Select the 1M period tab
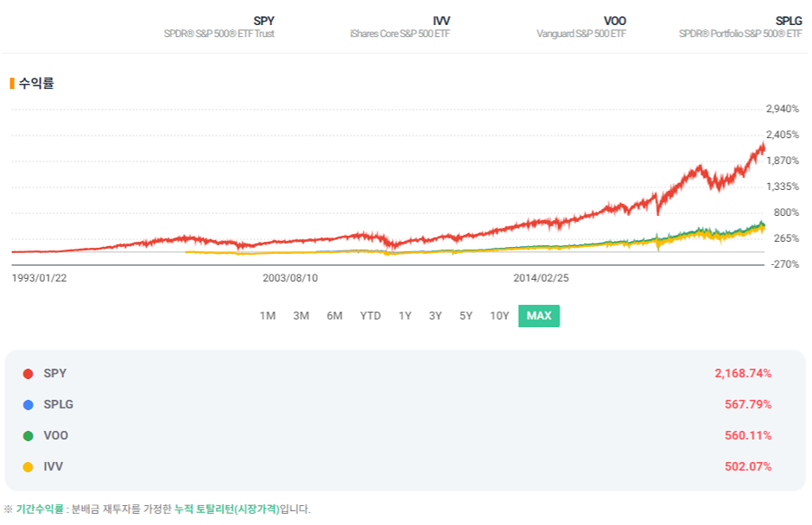The image size is (812, 525). (x=267, y=316)
